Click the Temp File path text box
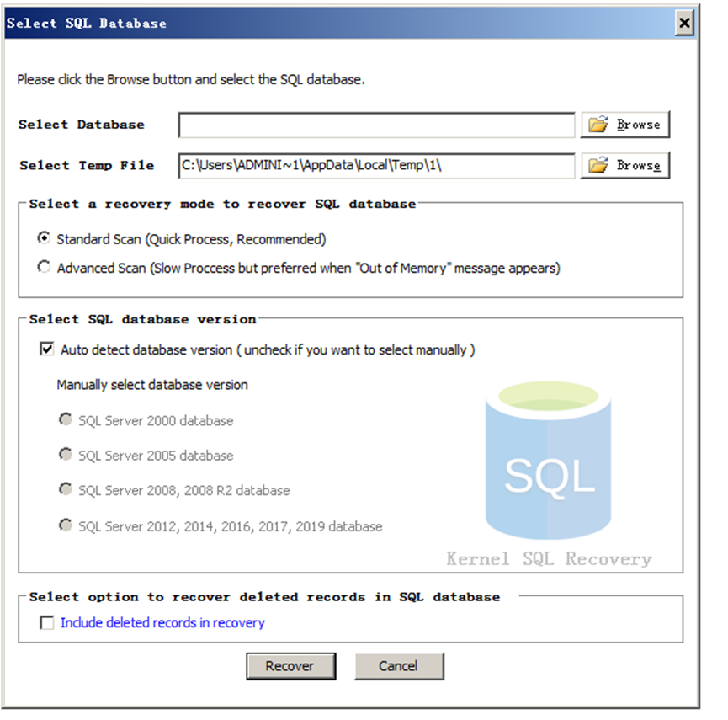 [x=376, y=165]
